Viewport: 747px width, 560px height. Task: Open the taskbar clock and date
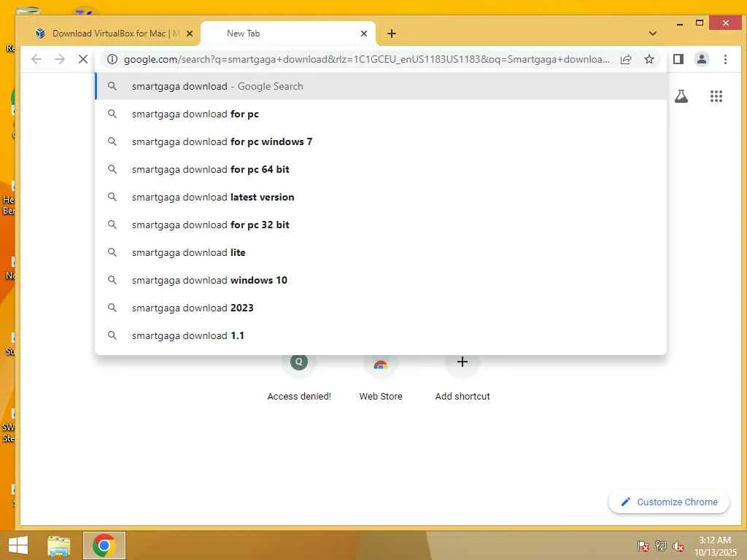pyautogui.click(x=715, y=546)
